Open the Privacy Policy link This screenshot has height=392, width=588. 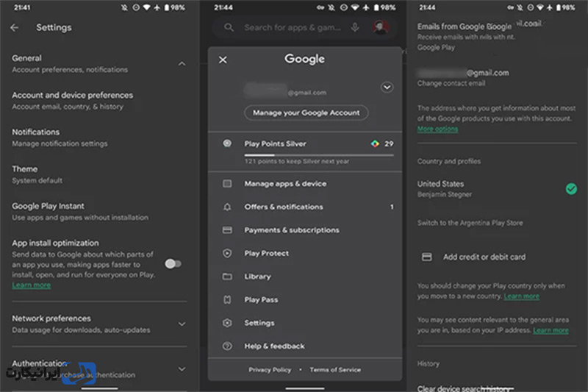pyautogui.click(x=270, y=370)
